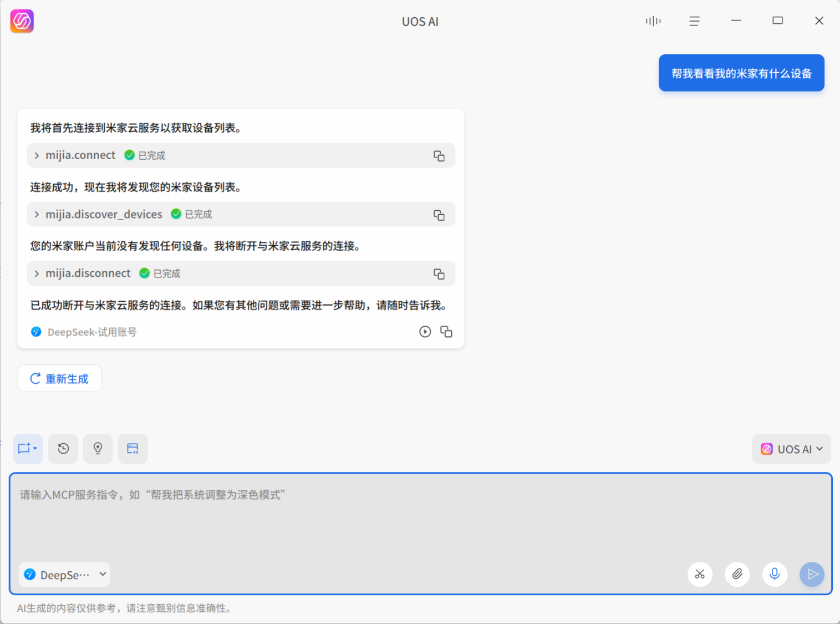Open the DeepSeek model dropdown
The image size is (840, 624).
(64, 575)
